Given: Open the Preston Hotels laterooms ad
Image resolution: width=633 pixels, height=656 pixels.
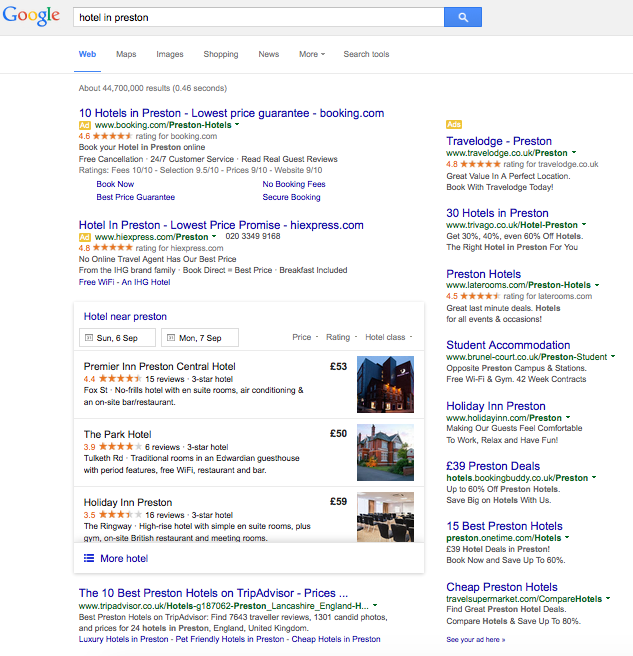Looking at the screenshot, I should coord(483,274).
